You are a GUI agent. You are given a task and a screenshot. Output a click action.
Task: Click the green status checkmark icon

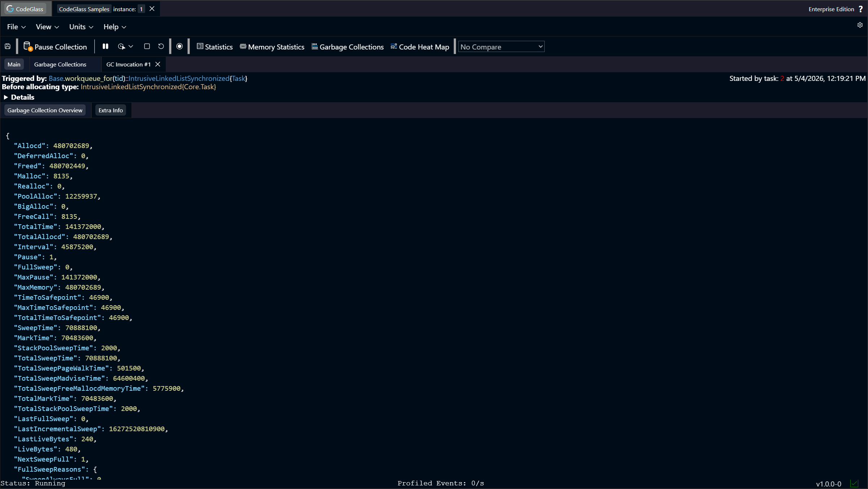(854, 483)
